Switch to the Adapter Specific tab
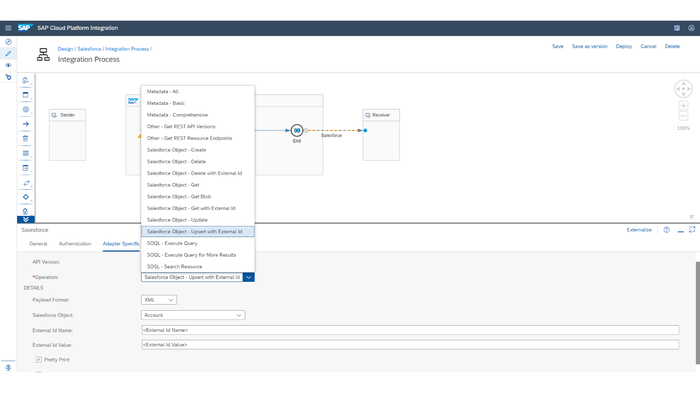The image size is (700, 393). click(121, 244)
